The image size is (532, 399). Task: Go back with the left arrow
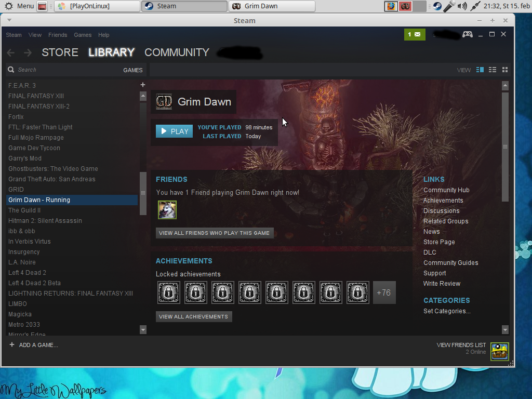pyautogui.click(x=11, y=52)
